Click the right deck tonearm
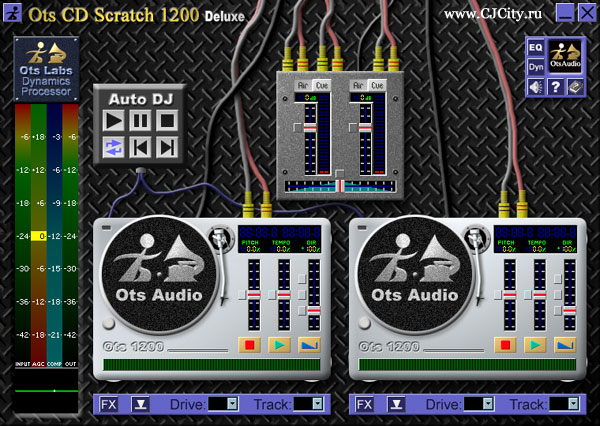The image size is (600, 426). click(476, 264)
